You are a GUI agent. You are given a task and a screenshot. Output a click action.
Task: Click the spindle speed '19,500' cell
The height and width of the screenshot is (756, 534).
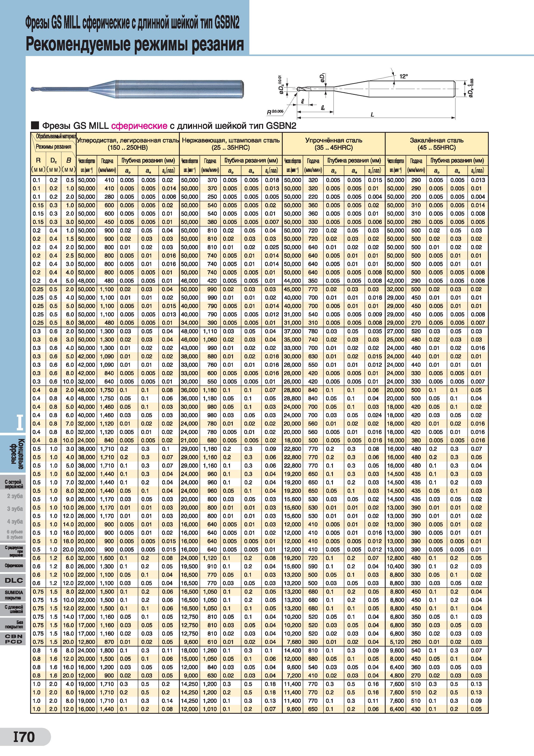[x=189, y=566]
